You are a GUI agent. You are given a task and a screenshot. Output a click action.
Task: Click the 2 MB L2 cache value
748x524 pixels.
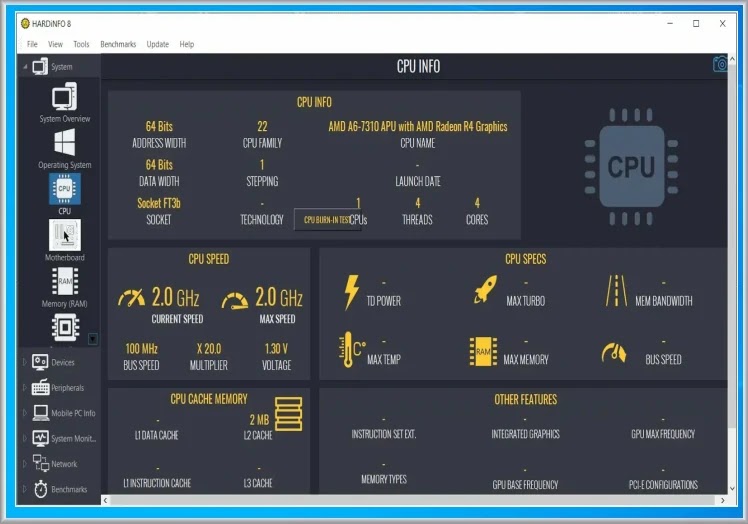pos(259,419)
